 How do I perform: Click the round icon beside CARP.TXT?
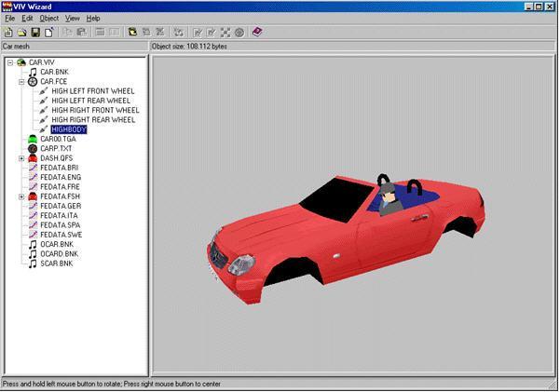[33, 148]
